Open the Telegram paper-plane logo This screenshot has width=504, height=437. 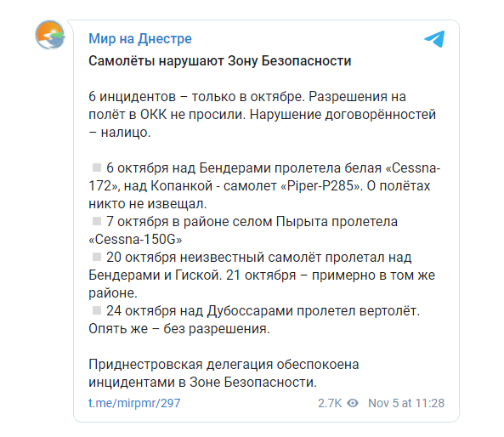coord(434,39)
